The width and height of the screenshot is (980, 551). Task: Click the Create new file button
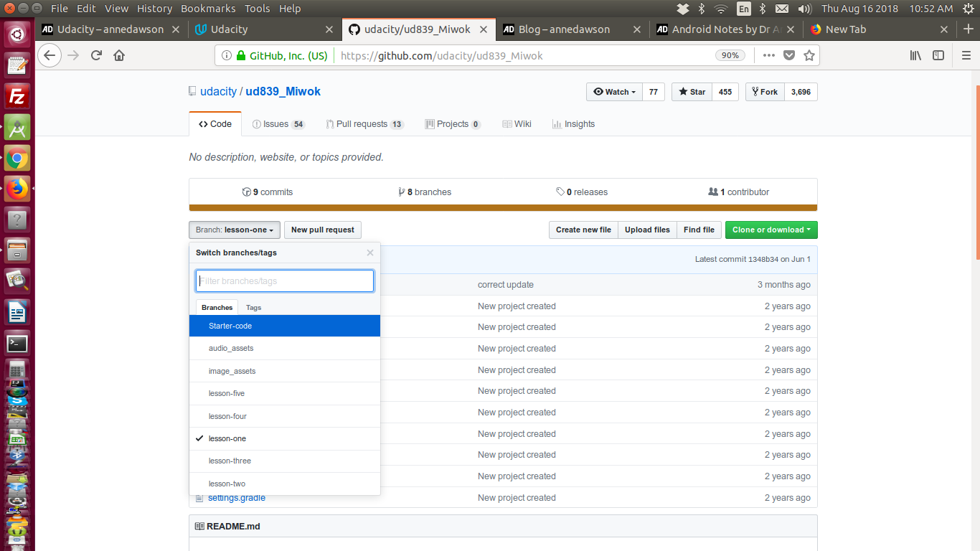point(583,230)
